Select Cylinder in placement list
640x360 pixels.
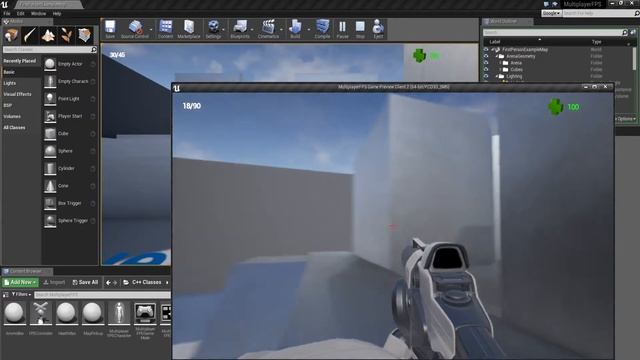pyautogui.click(x=70, y=168)
